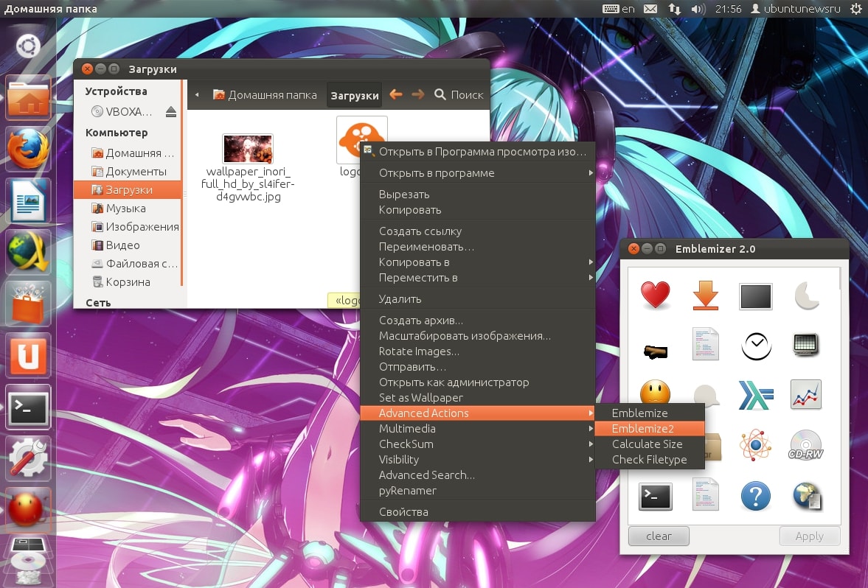Open Firefox from the launcher
The height and width of the screenshot is (588, 868).
click(x=28, y=150)
